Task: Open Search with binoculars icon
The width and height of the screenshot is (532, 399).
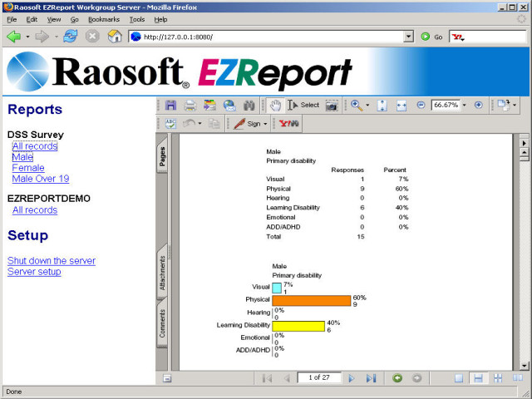Action: [x=249, y=106]
